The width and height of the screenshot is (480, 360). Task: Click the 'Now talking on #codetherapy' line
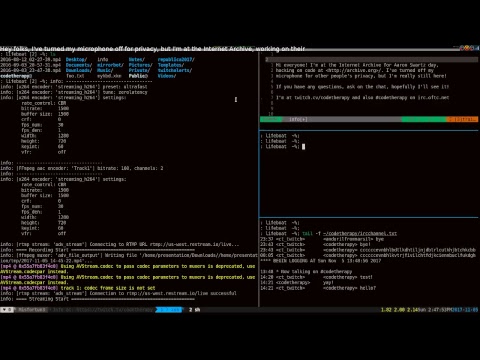point(306,272)
